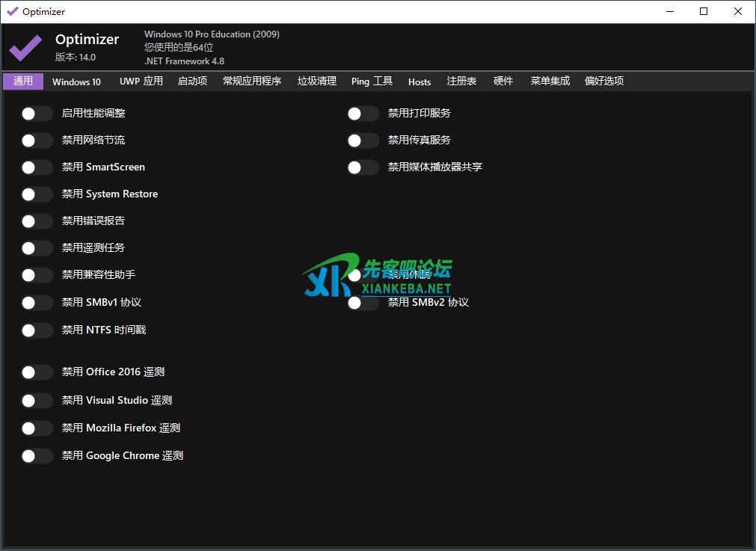Switch on 禁用 Google Chrome 遥测

click(x=37, y=456)
